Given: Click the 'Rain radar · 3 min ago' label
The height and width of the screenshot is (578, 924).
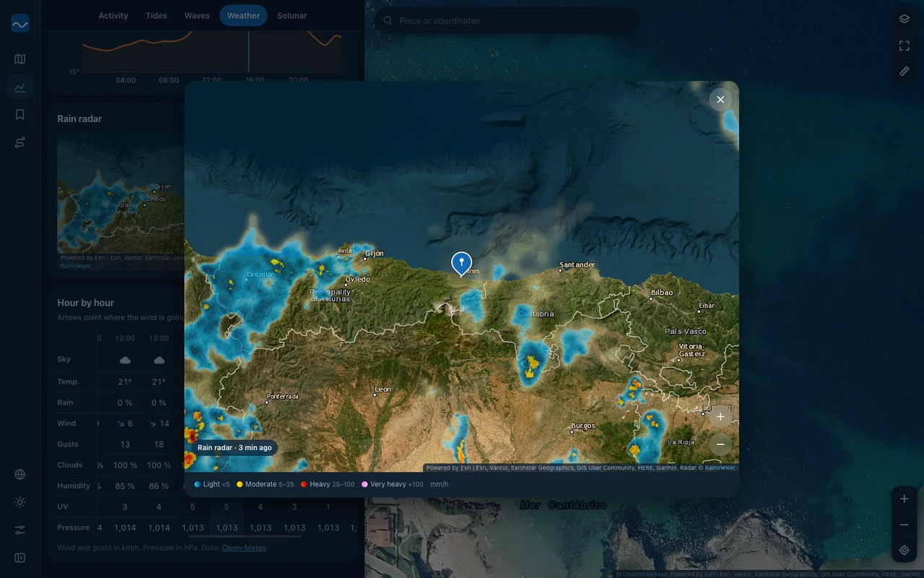Looking at the screenshot, I should pyautogui.click(x=235, y=448).
